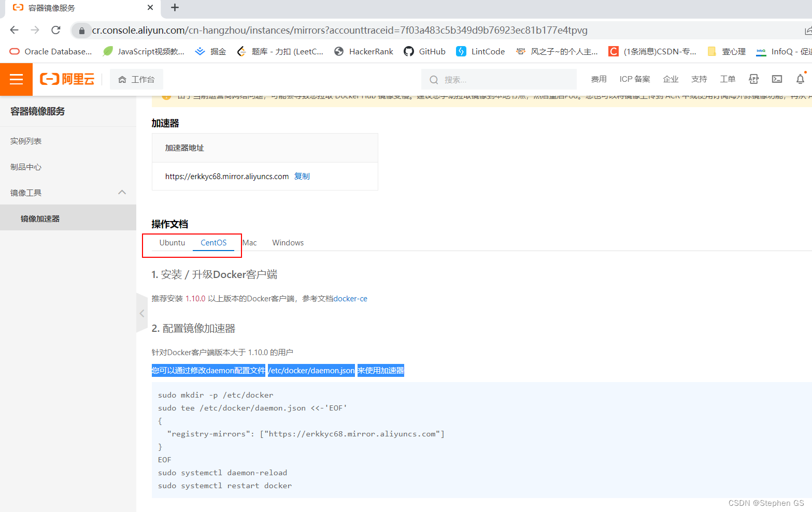Viewport: 812px width, 512px height.
Task: Open Oracle Database bookmark
Action: pos(51,51)
